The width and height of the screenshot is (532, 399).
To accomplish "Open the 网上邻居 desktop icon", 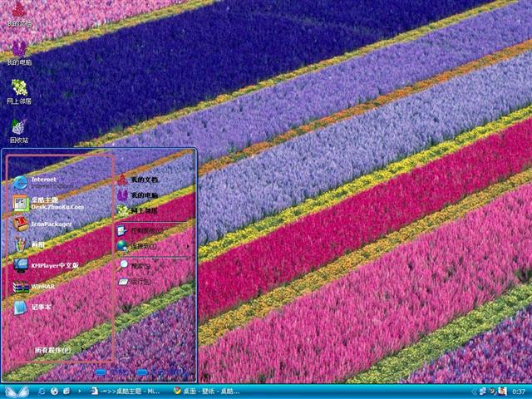I will [19, 92].
